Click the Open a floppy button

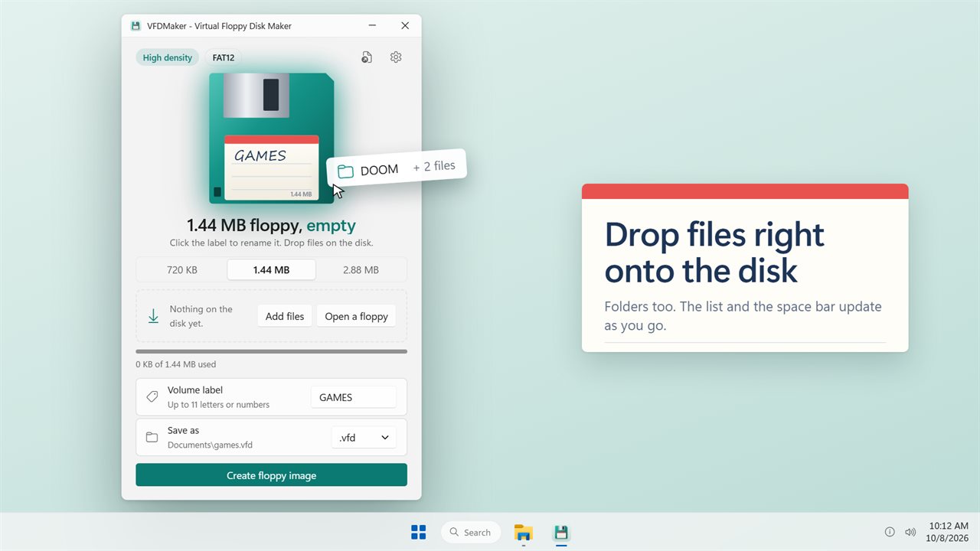point(357,316)
